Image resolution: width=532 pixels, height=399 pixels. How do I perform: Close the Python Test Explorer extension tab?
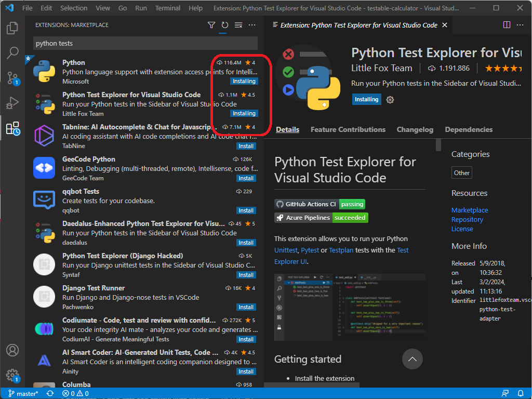[445, 25]
